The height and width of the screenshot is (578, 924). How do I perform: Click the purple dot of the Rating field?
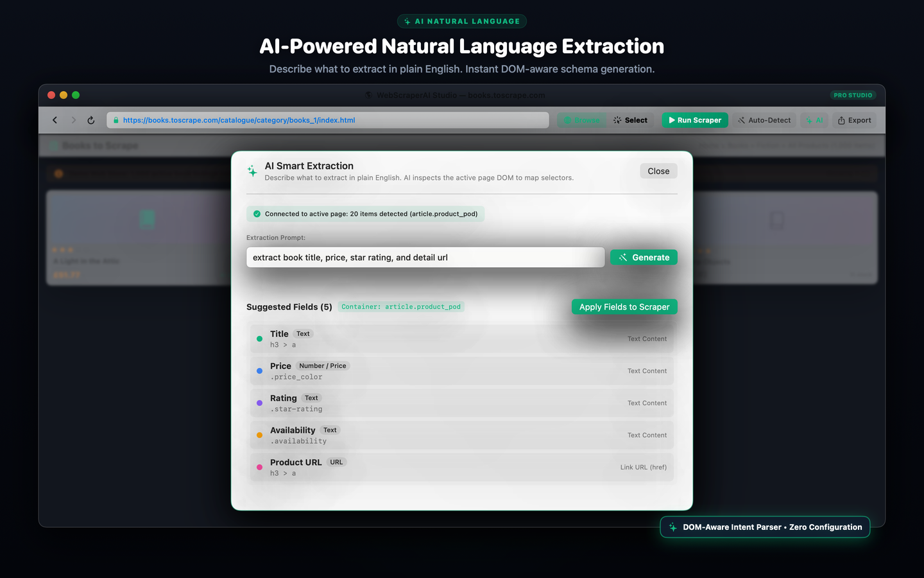(x=259, y=403)
